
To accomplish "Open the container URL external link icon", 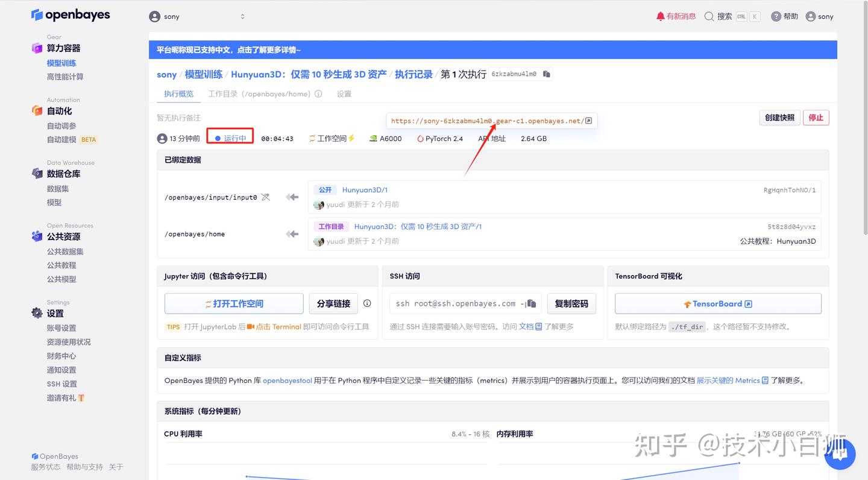I will click(587, 120).
